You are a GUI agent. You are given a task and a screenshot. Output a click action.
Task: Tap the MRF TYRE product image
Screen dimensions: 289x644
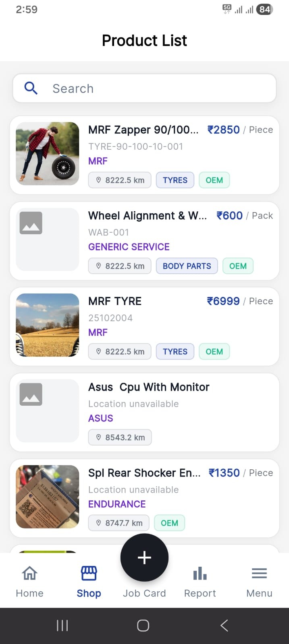tap(48, 325)
